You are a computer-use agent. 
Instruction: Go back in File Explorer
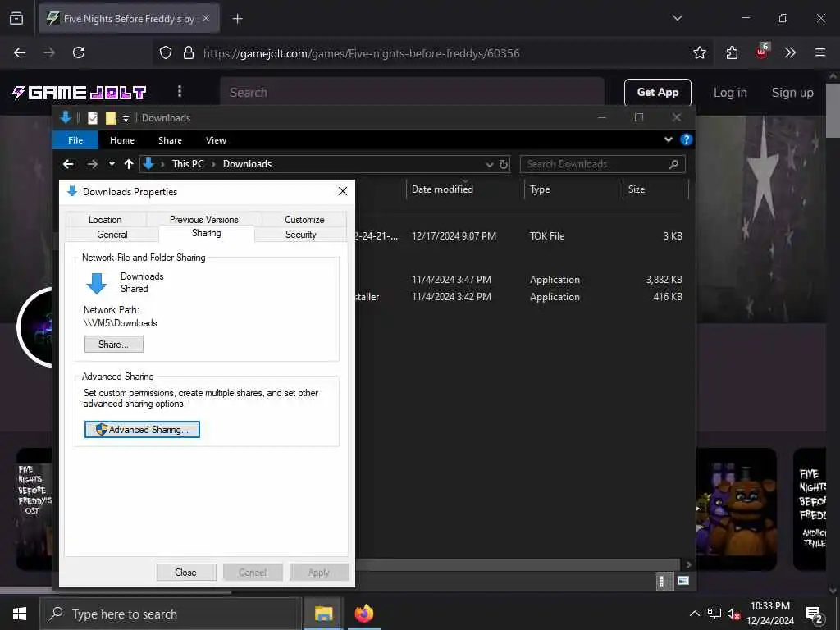coord(68,164)
